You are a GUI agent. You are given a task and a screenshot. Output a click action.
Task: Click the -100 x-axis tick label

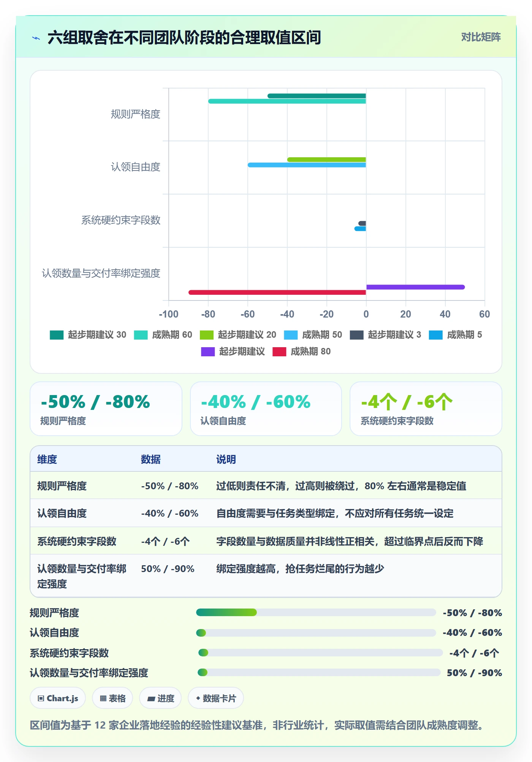(x=168, y=314)
